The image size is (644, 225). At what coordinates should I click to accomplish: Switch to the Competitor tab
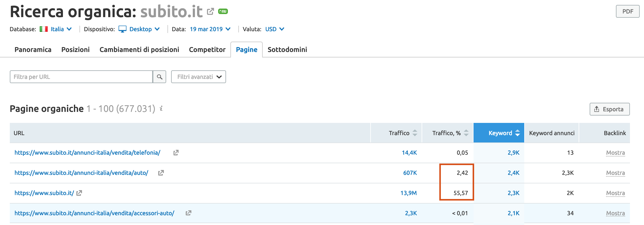(x=207, y=50)
